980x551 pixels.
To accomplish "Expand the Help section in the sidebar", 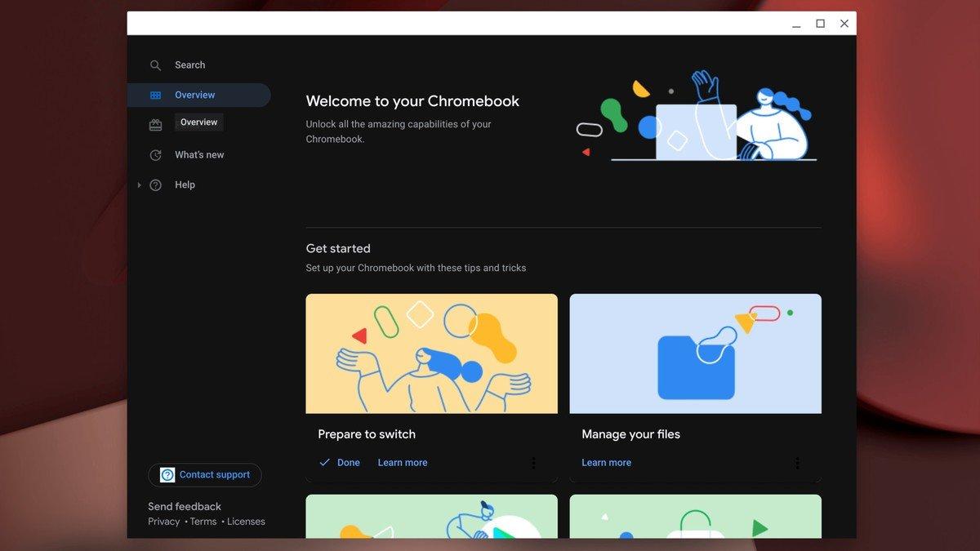I will click(139, 184).
